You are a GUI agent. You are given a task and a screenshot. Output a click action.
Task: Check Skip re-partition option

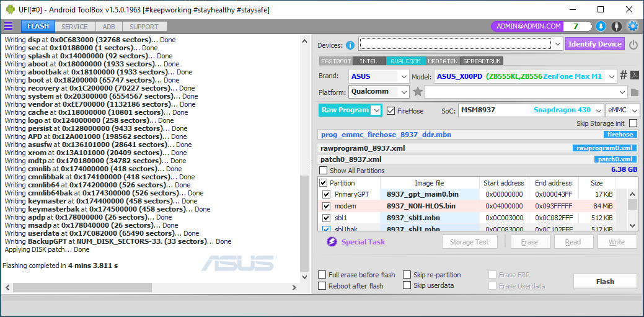(x=407, y=275)
